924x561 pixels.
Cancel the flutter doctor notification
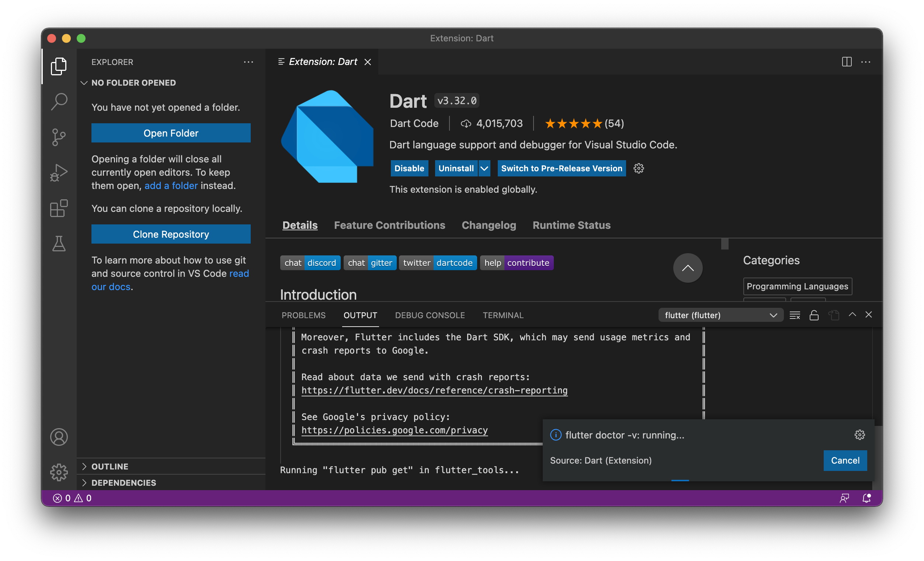pos(845,461)
